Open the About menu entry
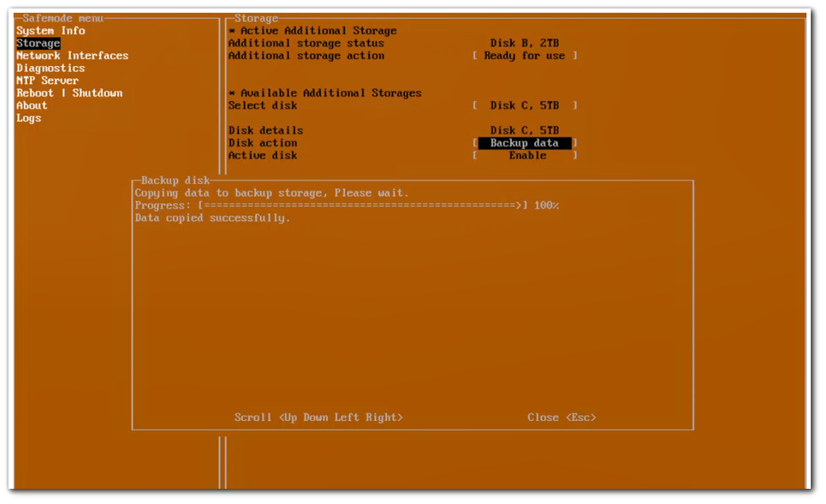Viewport: 826px width, 504px height. pyautogui.click(x=32, y=106)
